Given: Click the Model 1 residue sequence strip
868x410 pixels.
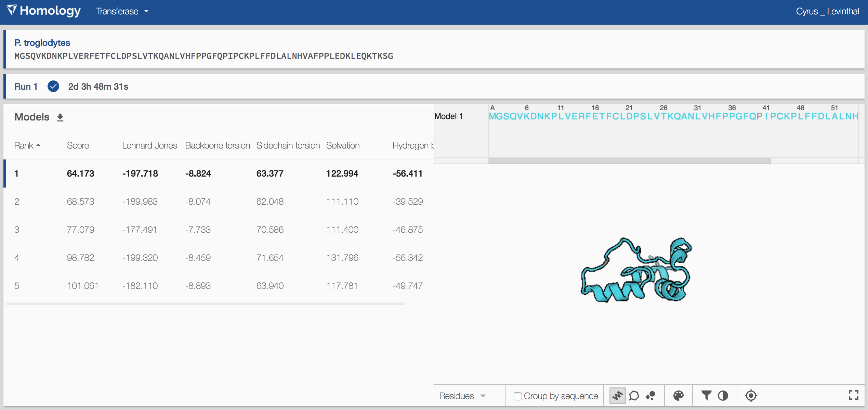Looking at the screenshot, I should 674,116.
